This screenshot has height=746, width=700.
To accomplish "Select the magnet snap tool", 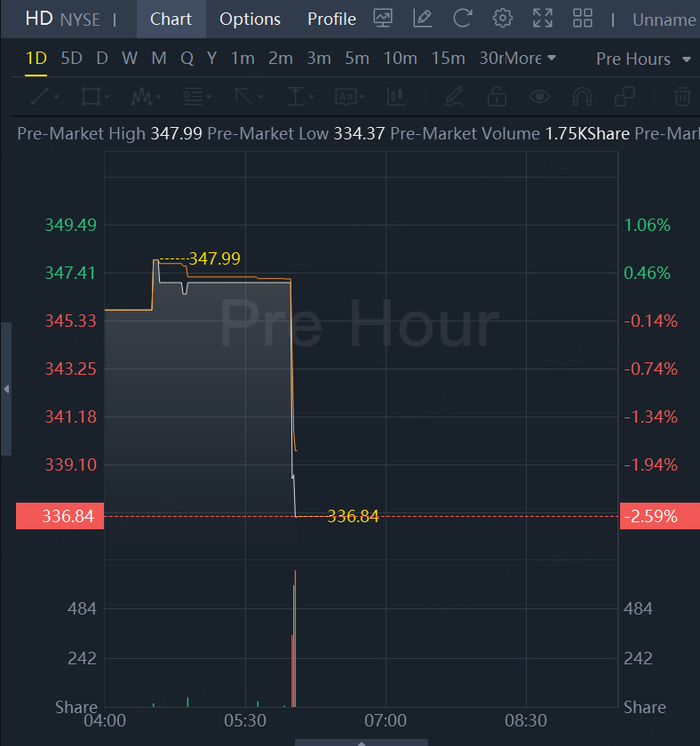I will coord(582,96).
